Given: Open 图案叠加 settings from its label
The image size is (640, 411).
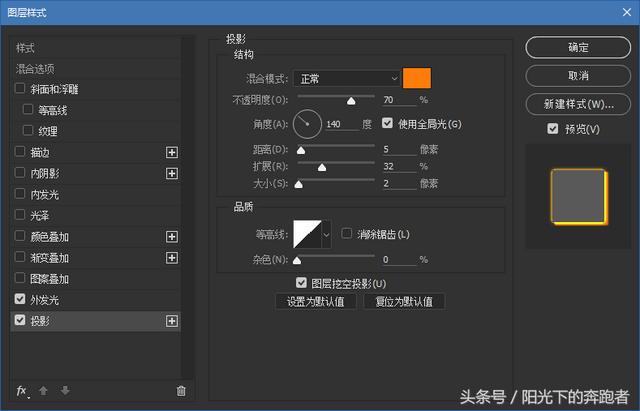Looking at the screenshot, I should [49, 279].
